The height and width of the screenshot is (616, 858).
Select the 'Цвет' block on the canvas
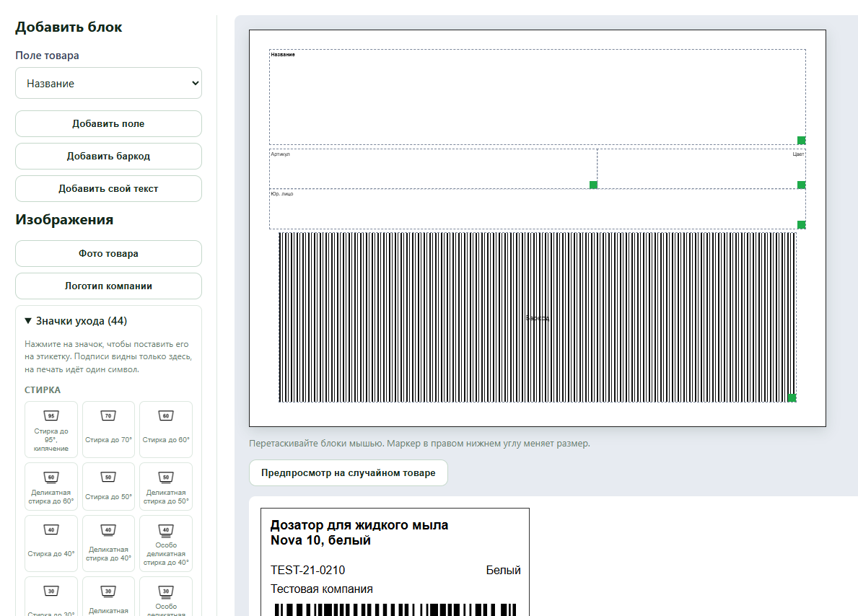(701, 169)
